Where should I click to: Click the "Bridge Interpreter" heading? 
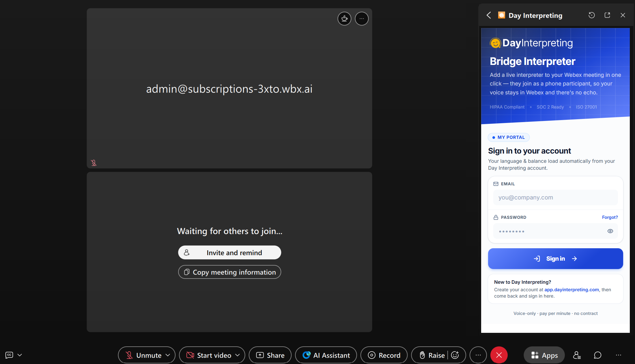point(533,61)
